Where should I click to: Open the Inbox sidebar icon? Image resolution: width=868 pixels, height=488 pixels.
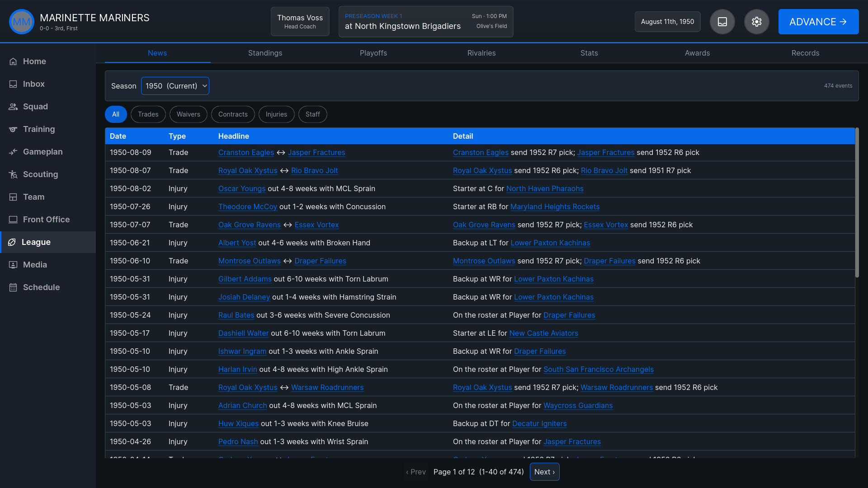13,84
